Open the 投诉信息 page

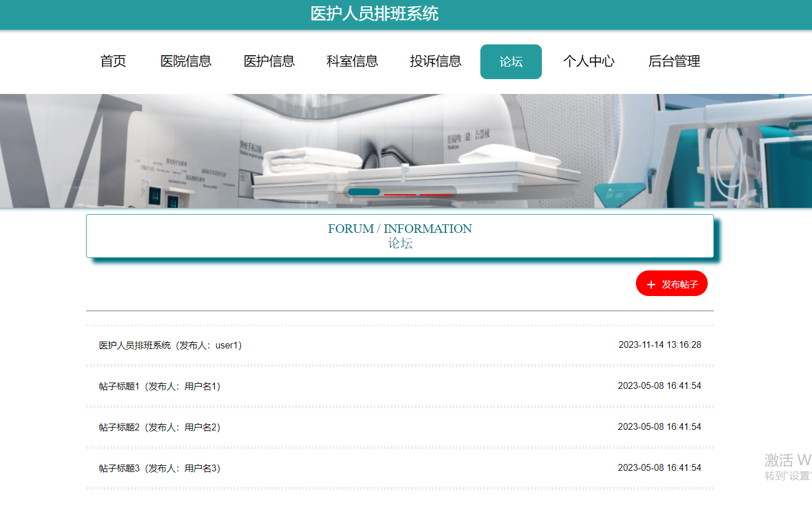435,61
